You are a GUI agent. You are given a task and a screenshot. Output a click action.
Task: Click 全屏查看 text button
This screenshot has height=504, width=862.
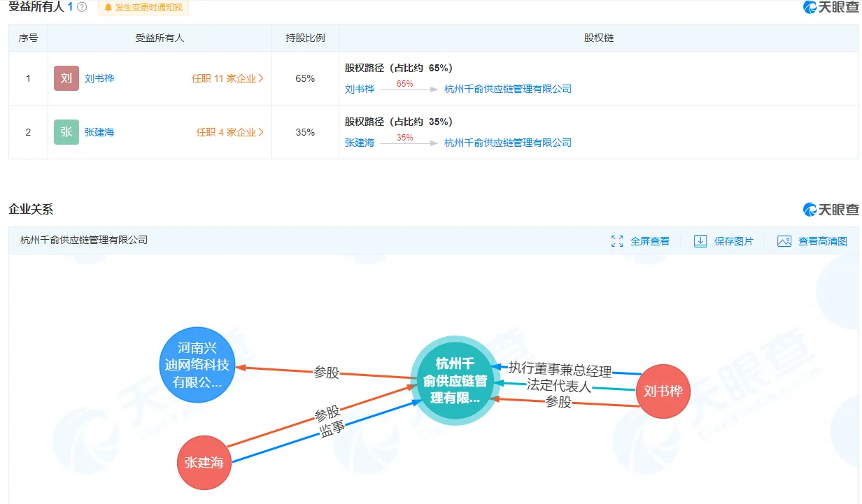click(x=650, y=241)
